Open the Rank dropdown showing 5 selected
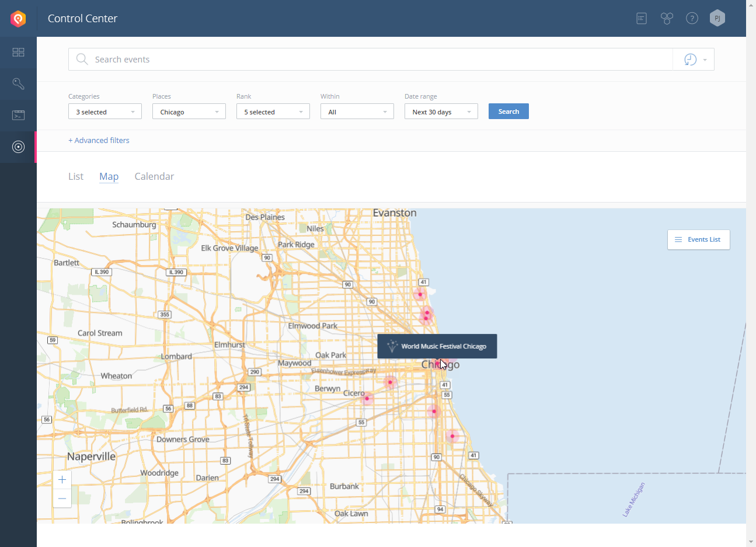756x547 pixels. (273, 112)
